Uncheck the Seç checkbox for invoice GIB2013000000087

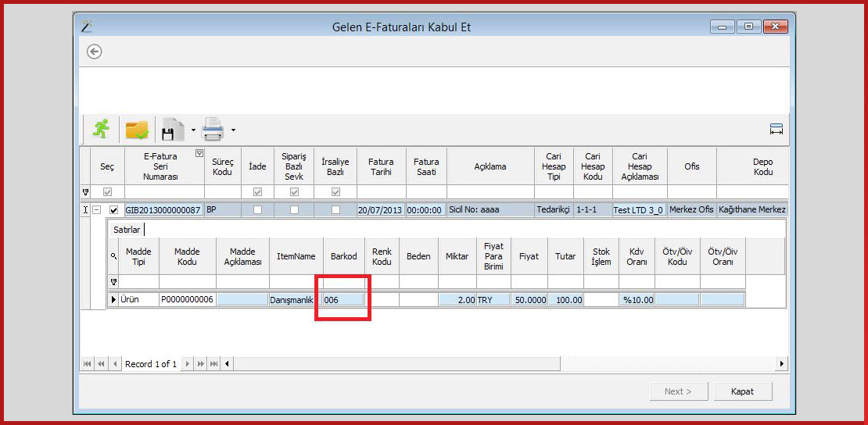[114, 210]
